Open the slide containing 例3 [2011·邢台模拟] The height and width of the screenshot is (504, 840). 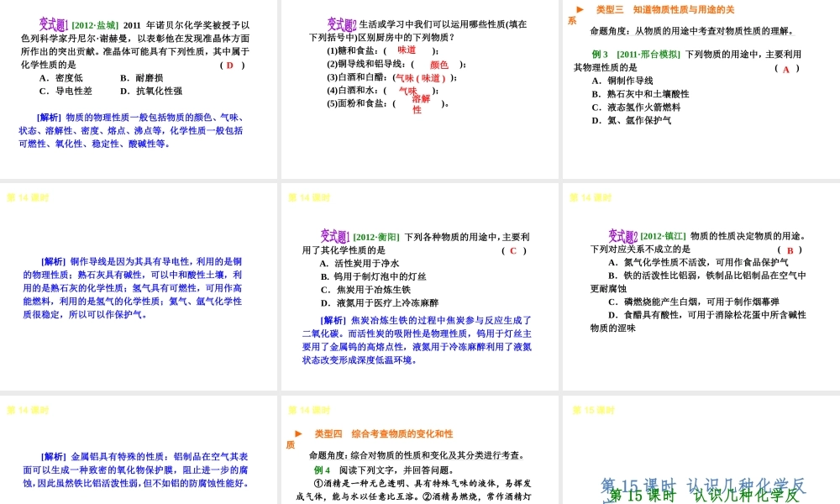click(701, 89)
